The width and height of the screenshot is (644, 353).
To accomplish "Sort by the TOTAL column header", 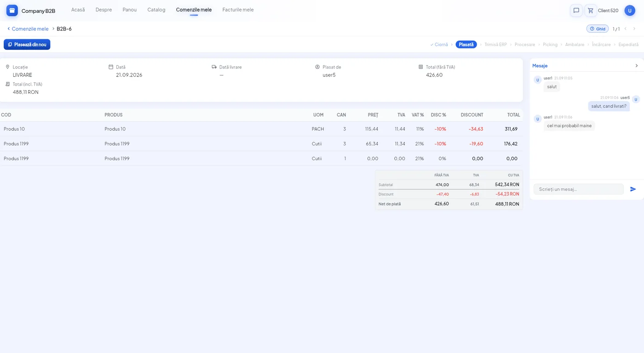I will pyautogui.click(x=513, y=115).
